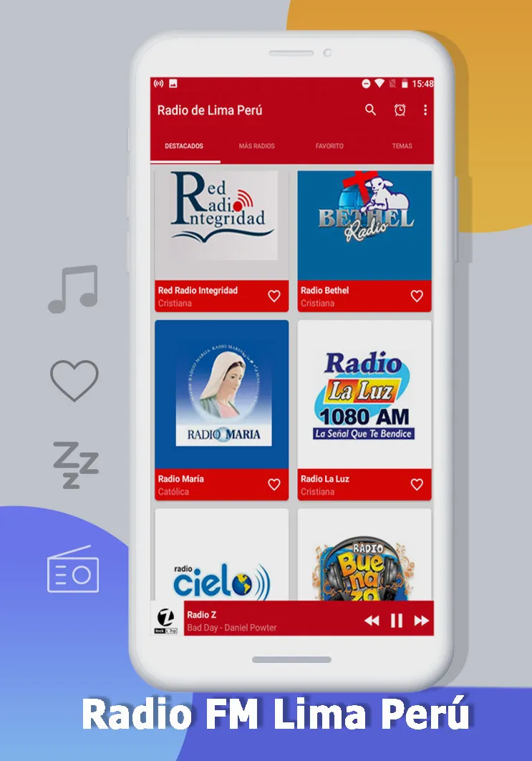Click the radio set icon beside phone

click(73, 569)
